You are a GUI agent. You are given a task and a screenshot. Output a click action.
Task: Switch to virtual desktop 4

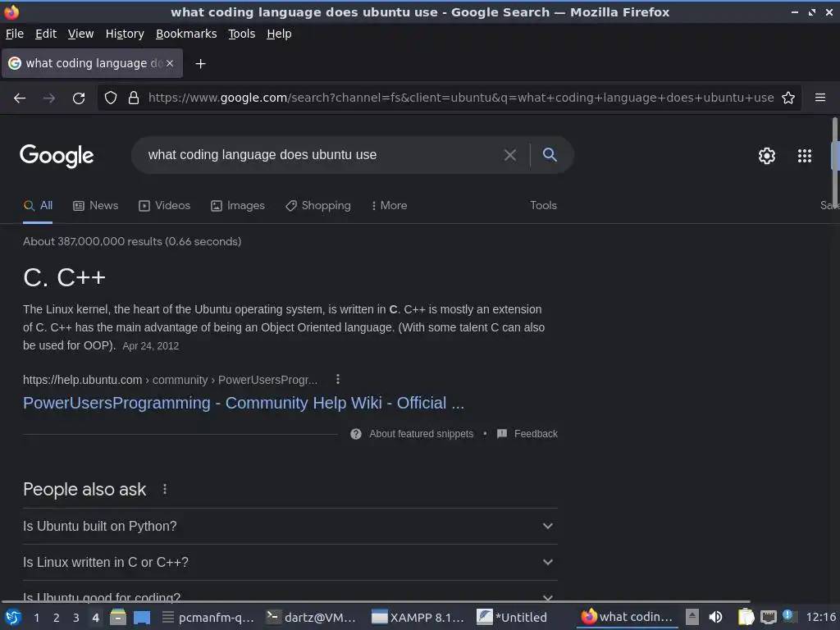pyautogui.click(x=95, y=618)
